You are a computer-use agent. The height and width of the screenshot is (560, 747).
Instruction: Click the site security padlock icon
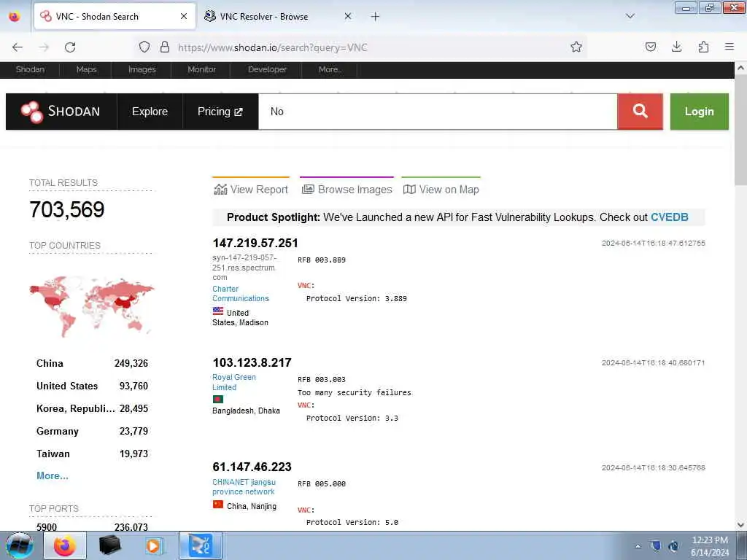click(164, 47)
